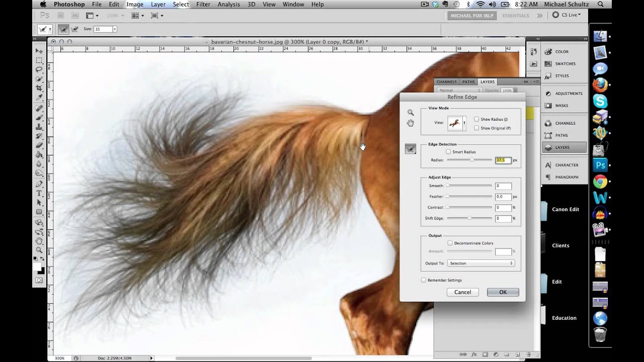This screenshot has width=644, height=362.
Task: Open the Filter menu
Action: 203,5
